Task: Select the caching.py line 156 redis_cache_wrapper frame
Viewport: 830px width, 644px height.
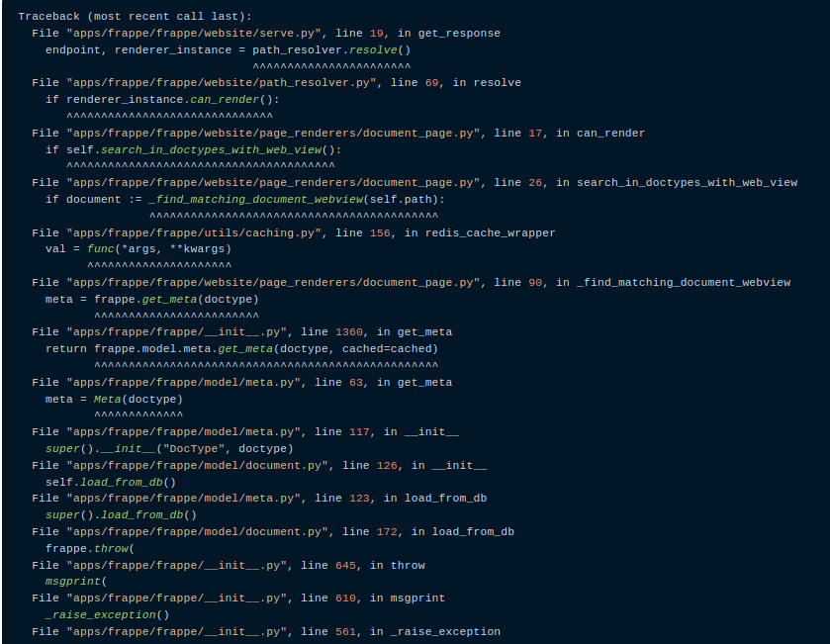Action: click(x=294, y=233)
